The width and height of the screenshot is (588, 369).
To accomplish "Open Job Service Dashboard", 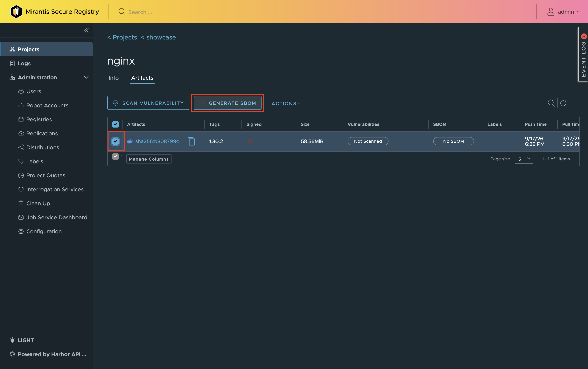I will coord(57,217).
